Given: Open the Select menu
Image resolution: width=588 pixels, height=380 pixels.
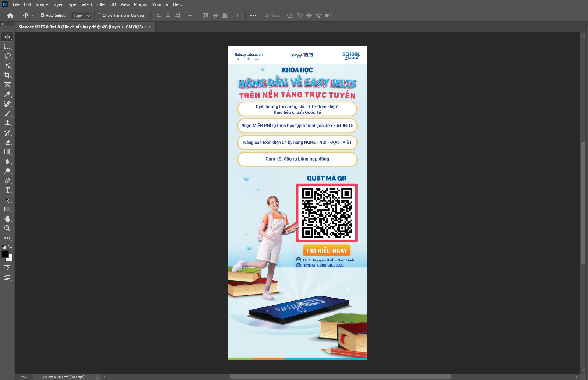Looking at the screenshot, I should [87, 4].
